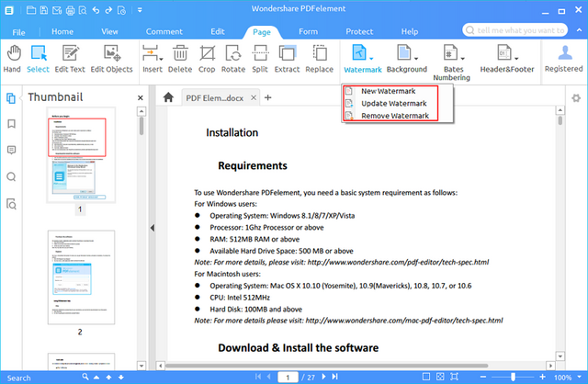Close the PDF Elem...docx tab
Viewport: 588px width, 384px height.
[x=254, y=97]
